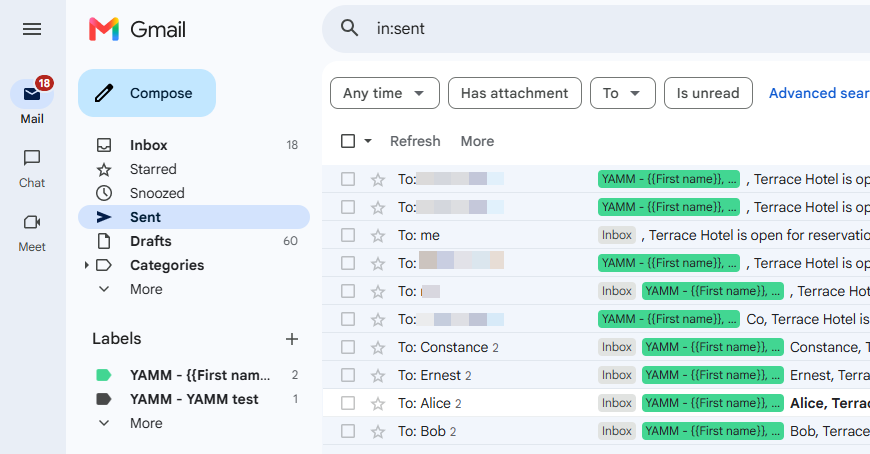Open the Sent folder

194,217
